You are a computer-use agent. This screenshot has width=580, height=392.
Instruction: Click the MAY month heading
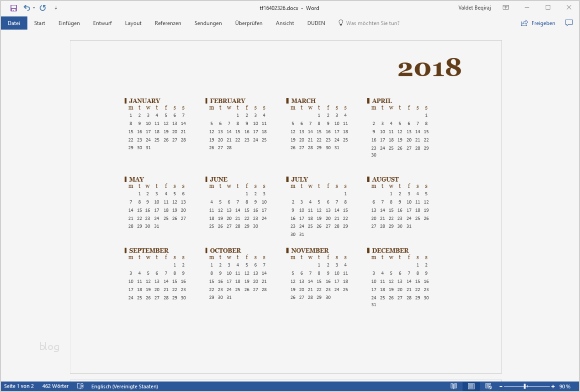[136, 179]
